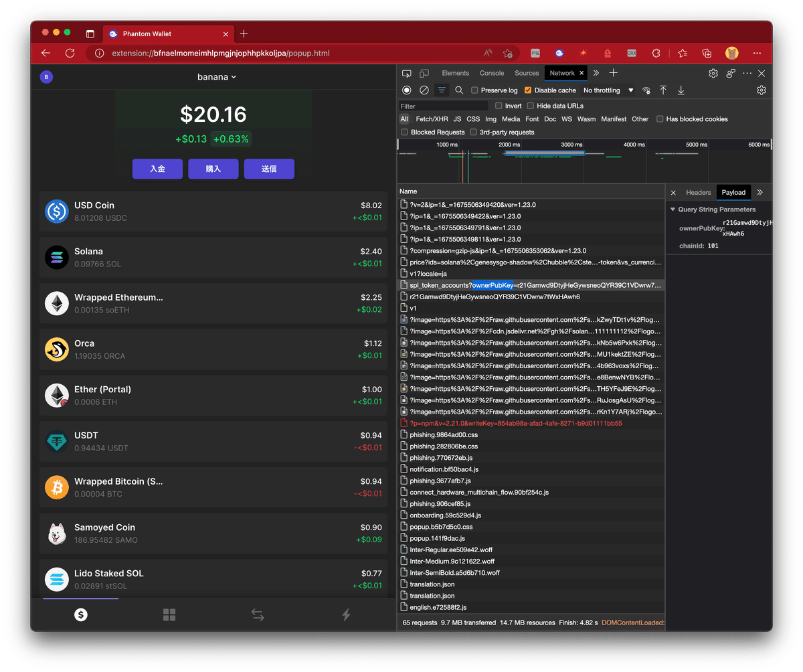The image size is (803, 672).
Task: Open Phantom swap arrows tab icon
Action: point(258,614)
